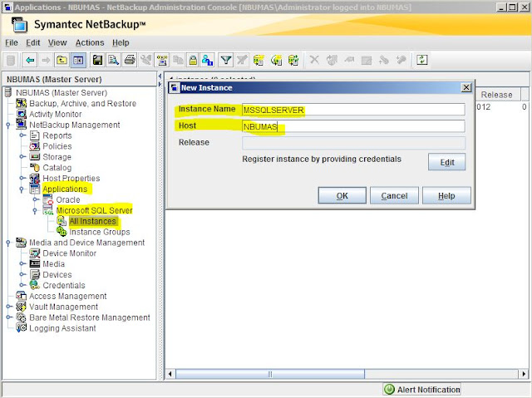
Task: Click OK in New Instance dialog
Action: pos(342,195)
